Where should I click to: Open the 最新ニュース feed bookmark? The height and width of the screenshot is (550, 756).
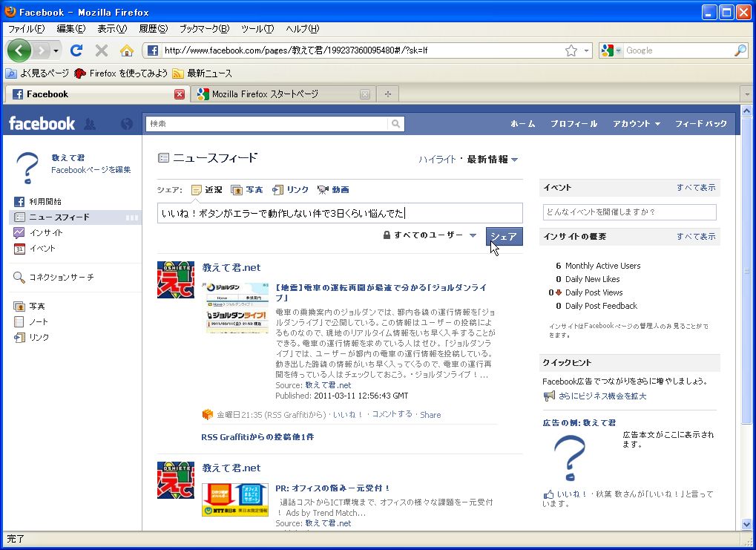tap(203, 73)
